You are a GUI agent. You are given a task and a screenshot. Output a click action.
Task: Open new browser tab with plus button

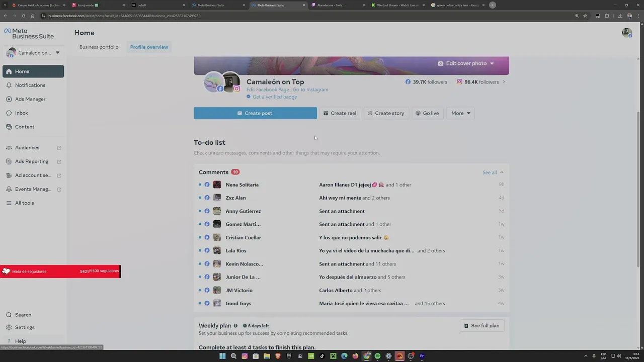click(x=493, y=5)
